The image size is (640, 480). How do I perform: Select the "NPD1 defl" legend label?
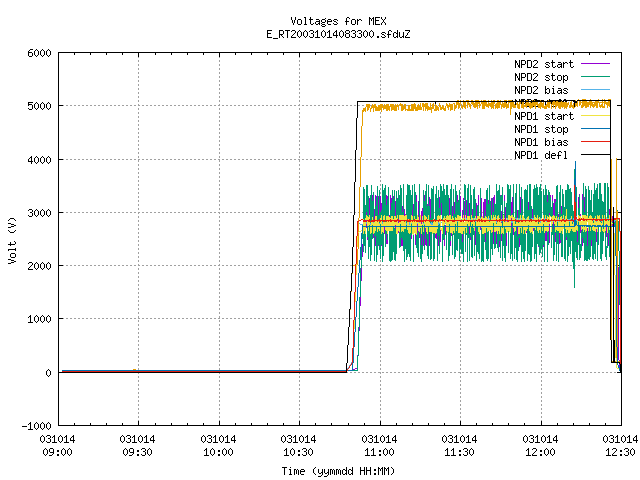(x=541, y=155)
